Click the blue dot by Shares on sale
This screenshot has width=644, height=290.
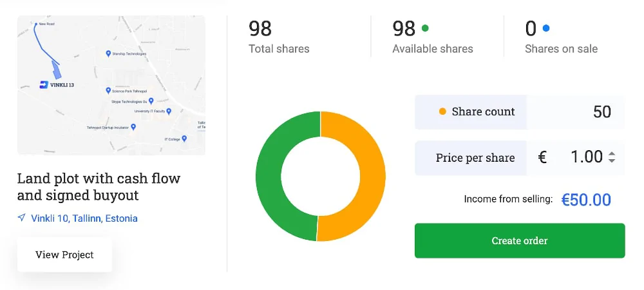tap(546, 28)
